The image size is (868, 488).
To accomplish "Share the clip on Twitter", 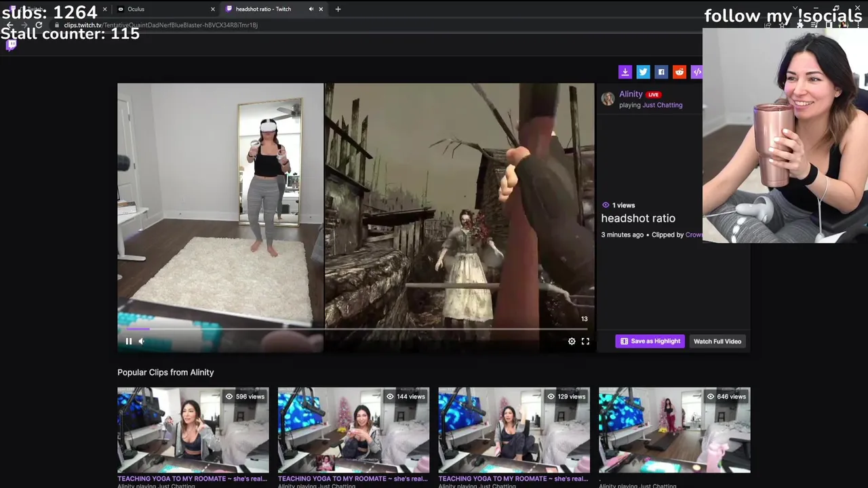I will pyautogui.click(x=643, y=72).
